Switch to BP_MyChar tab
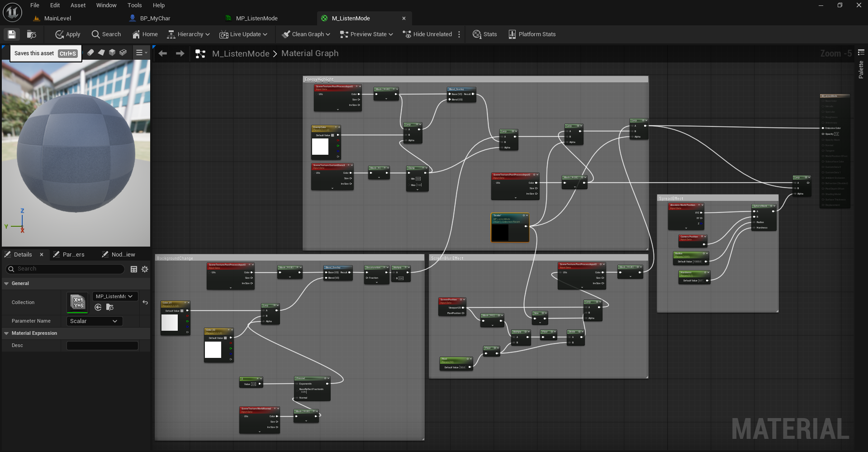This screenshot has height=452, width=868. point(155,19)
